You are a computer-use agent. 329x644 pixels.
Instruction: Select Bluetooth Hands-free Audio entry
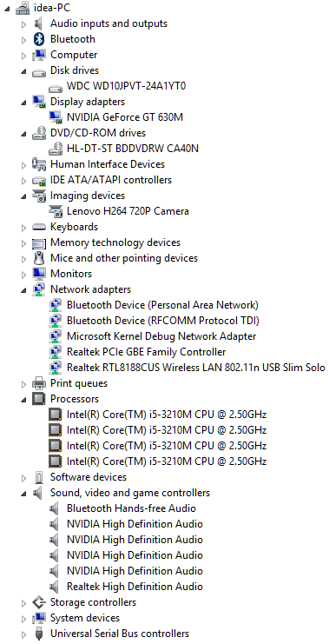[131, 508]
